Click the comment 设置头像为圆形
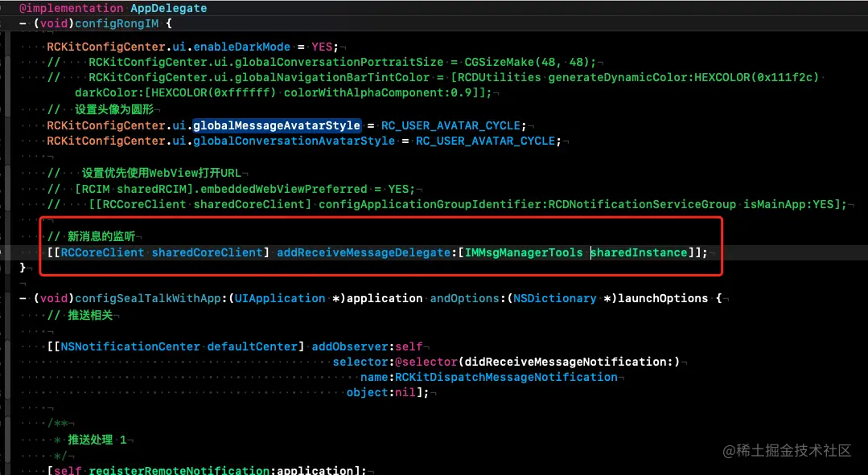This screenshot has width=868, height=475. point(114,109)
